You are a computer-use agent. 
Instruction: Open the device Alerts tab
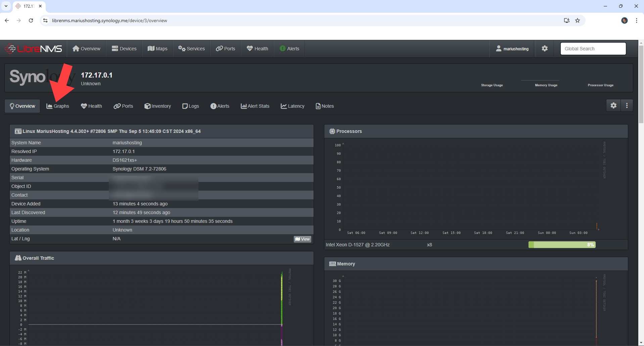220,106
